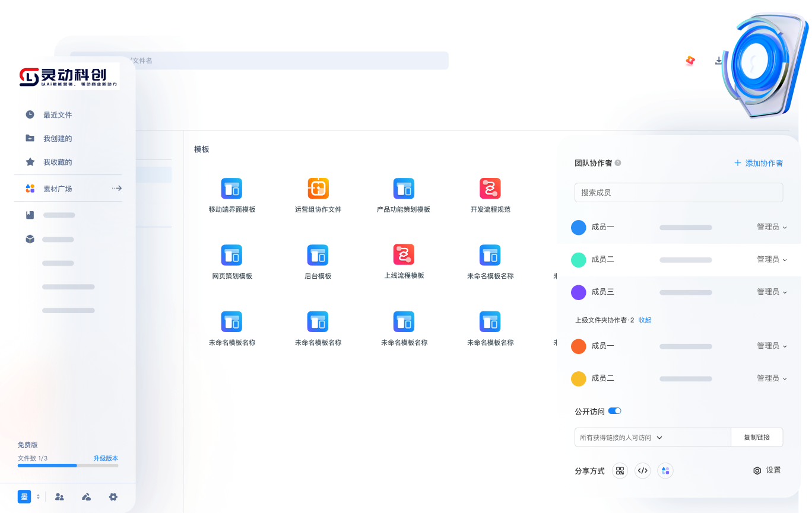Screen dimensions: 812x513
Task: Select 我收藏的 in the sidebar
Action: click(x=57, y=162)
